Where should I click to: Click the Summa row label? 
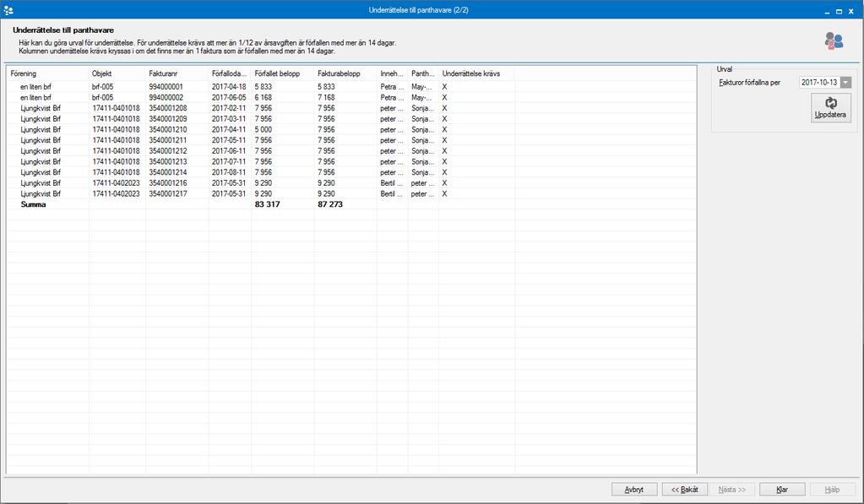33,204
